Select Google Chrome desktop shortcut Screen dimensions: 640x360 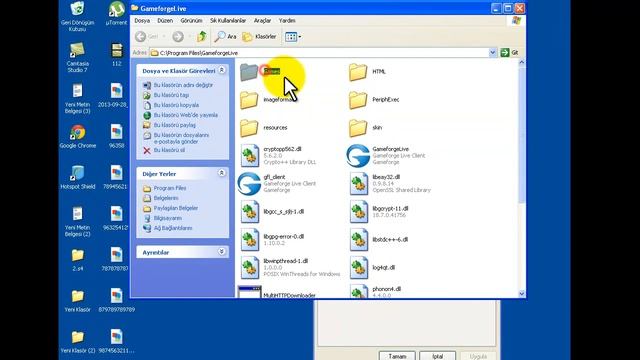[x=78, y=136]
